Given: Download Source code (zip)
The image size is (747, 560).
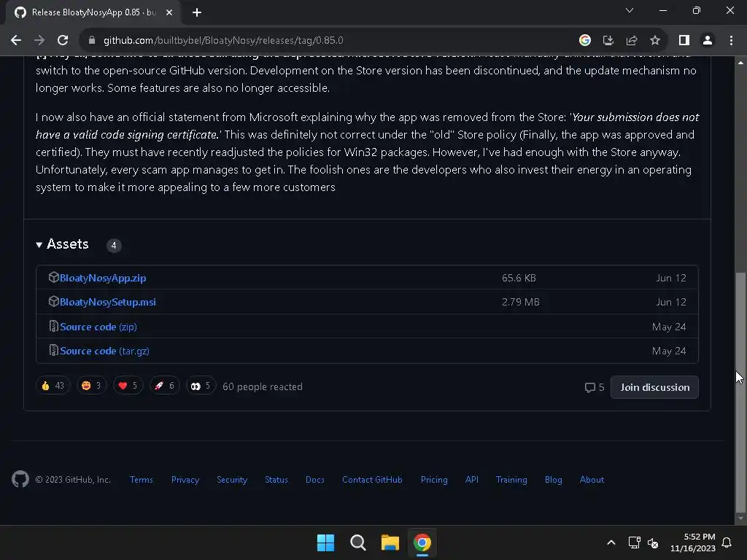Looking at the screenshot, I should point(98,327).
